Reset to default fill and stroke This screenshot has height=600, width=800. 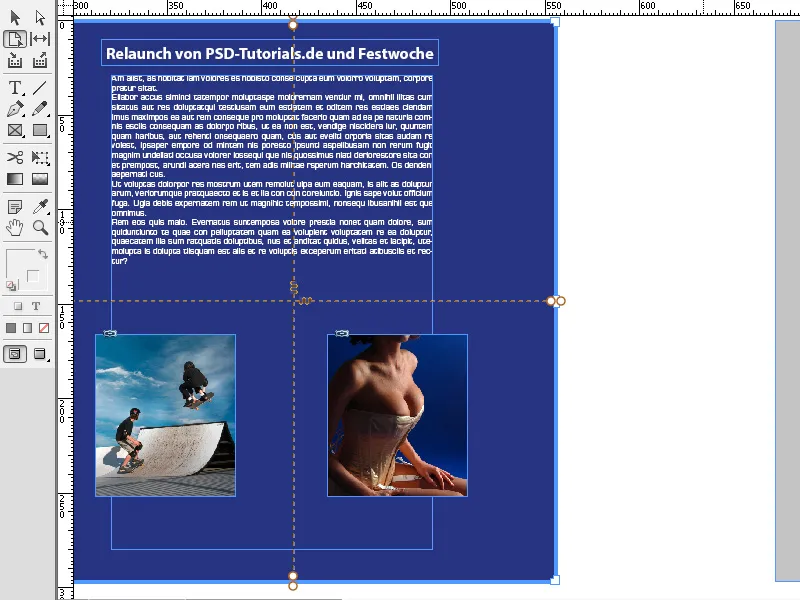coord(11,285)
